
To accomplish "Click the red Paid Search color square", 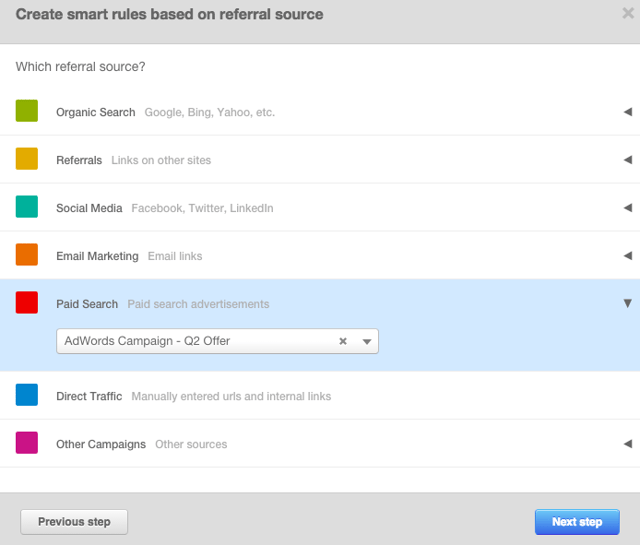I will [x=27, y=303].
